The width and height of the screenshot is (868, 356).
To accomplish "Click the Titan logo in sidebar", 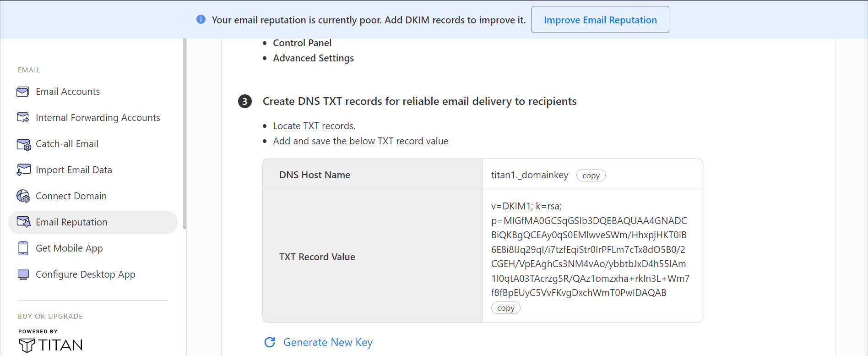I will [51, 345].
